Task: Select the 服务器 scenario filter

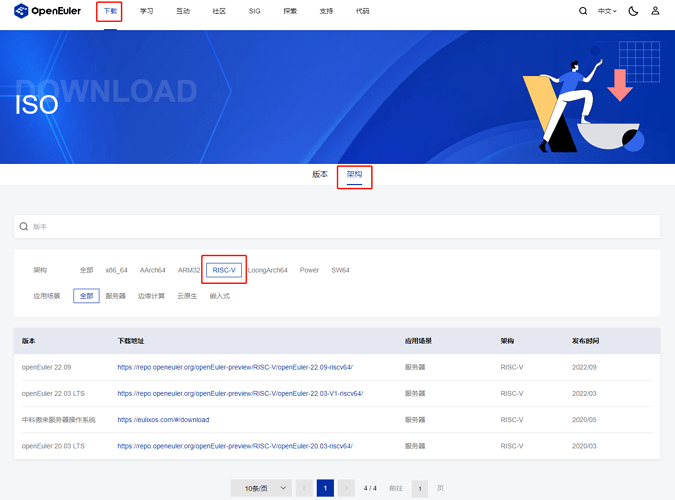Action: tap(116, 296)
